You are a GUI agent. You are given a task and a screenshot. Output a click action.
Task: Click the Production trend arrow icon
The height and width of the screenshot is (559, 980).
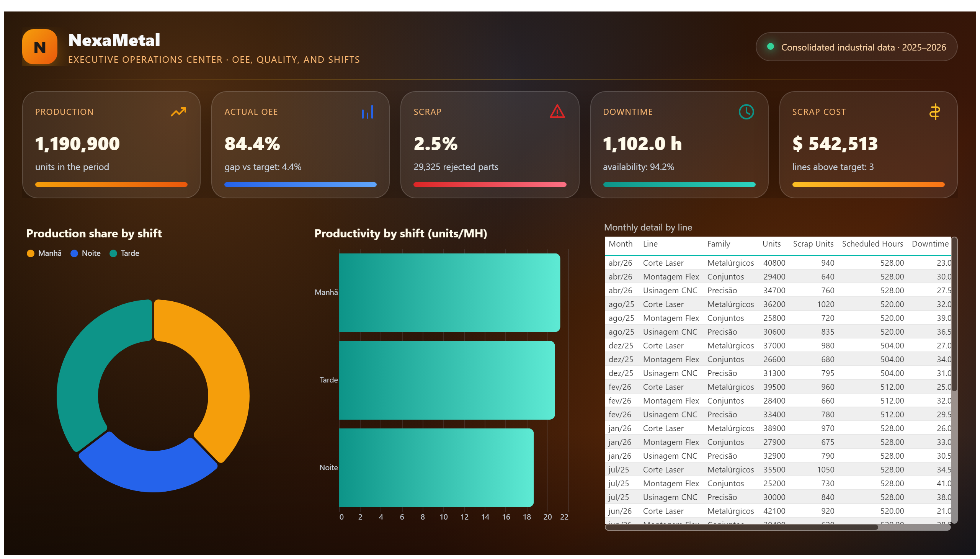coord(178,112)
